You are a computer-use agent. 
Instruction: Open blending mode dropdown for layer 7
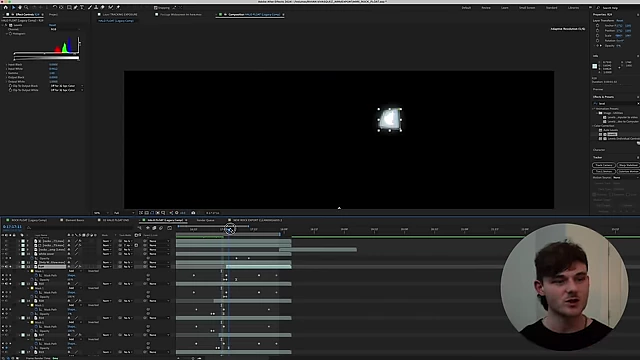point(106,241)
